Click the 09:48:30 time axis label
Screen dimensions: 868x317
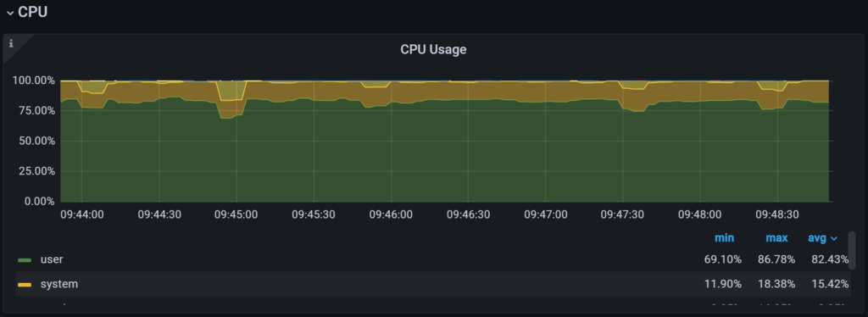coord(778,214)
